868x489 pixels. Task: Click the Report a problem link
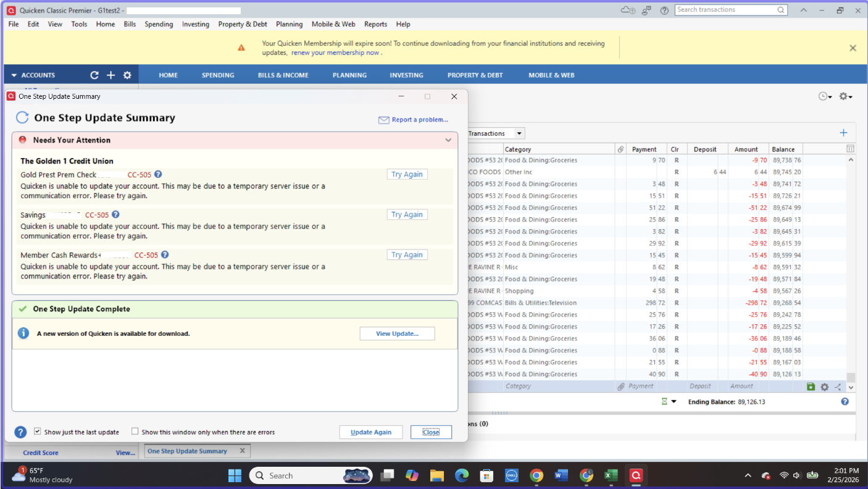(x=420, y=120)
